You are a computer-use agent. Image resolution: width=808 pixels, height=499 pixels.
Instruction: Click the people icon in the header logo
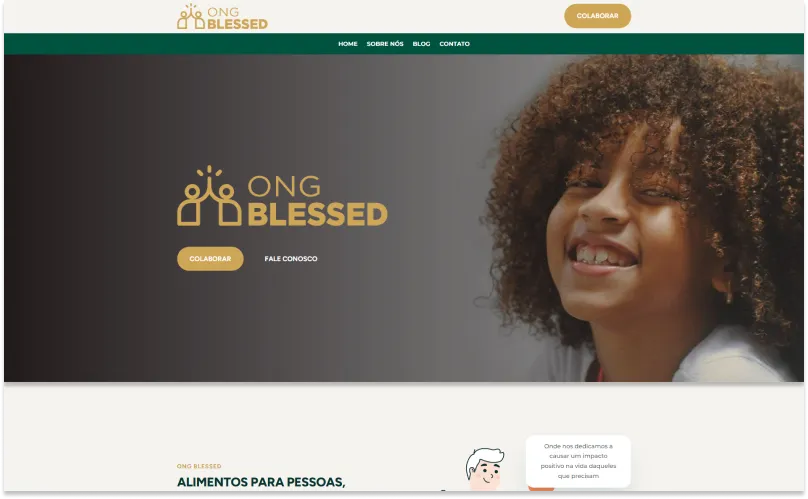pyautogui.click(x=191, y=17)
